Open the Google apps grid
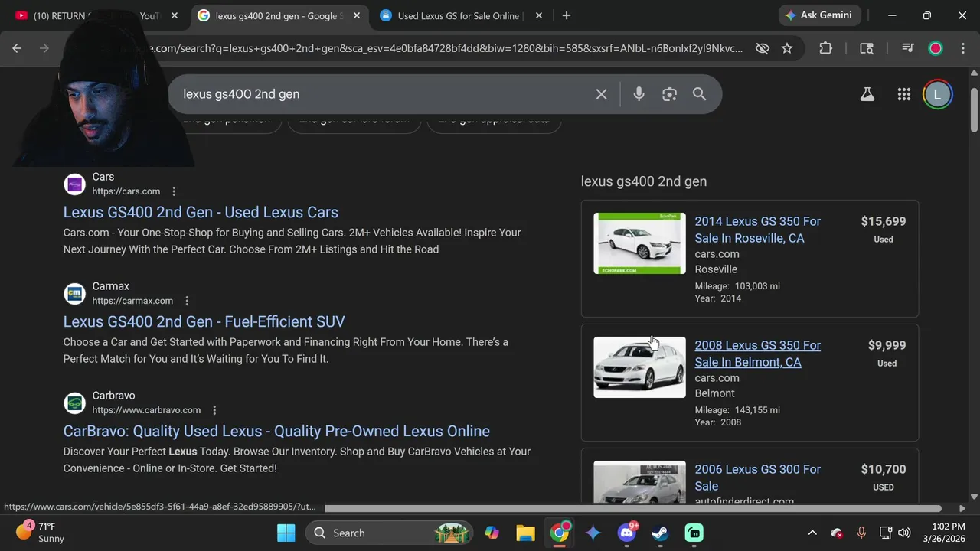This screenshot has width=980, height=551. tap(904, 94)
